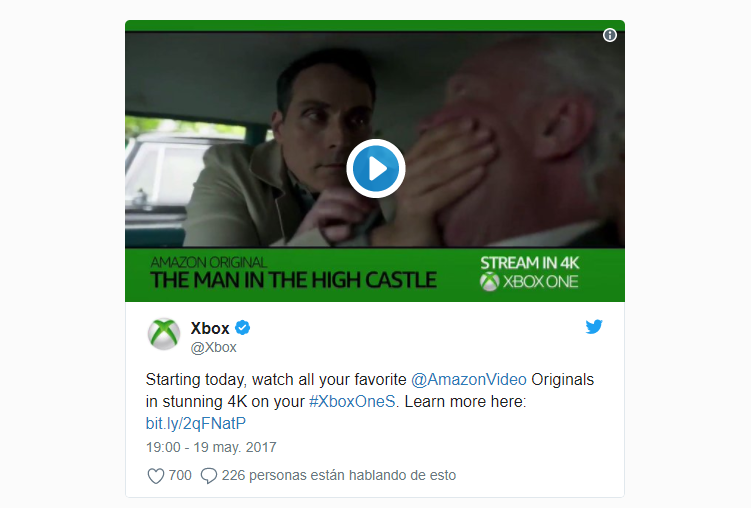Click the info icon on the video
751x508 pixels.
tap(610, 35)
